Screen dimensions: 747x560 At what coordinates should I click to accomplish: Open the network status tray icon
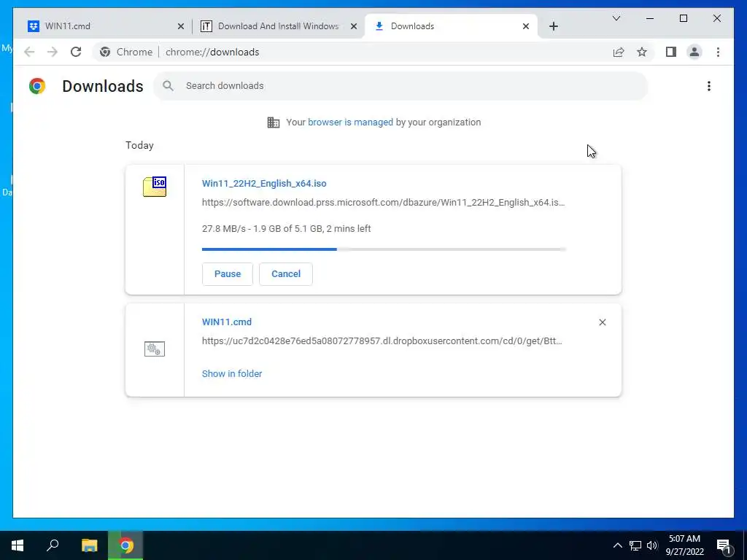coord(635,545)
